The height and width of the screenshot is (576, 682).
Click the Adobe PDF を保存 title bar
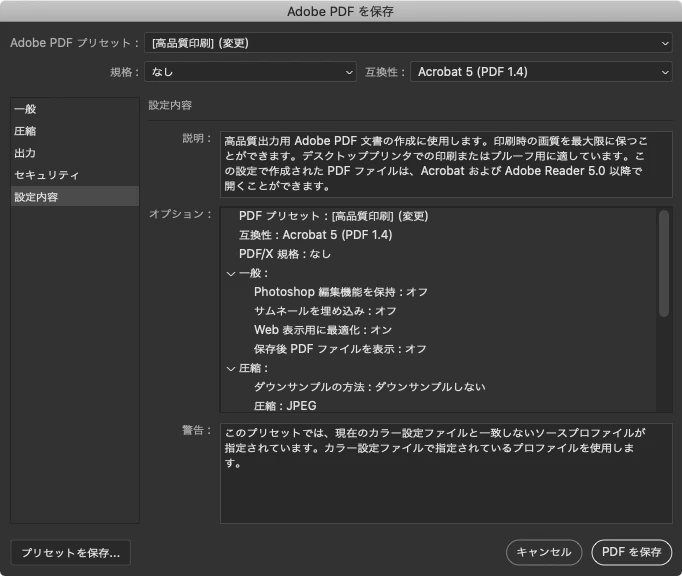(341, 11)
